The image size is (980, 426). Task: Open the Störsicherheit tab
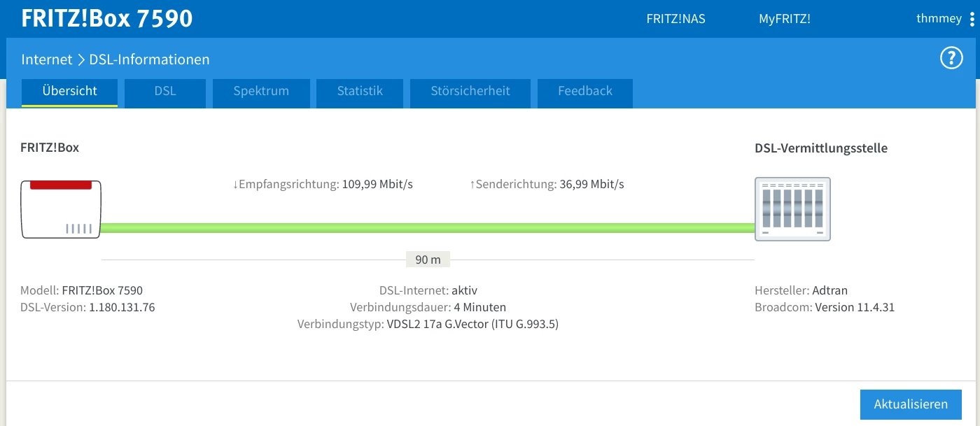point(470,93)
